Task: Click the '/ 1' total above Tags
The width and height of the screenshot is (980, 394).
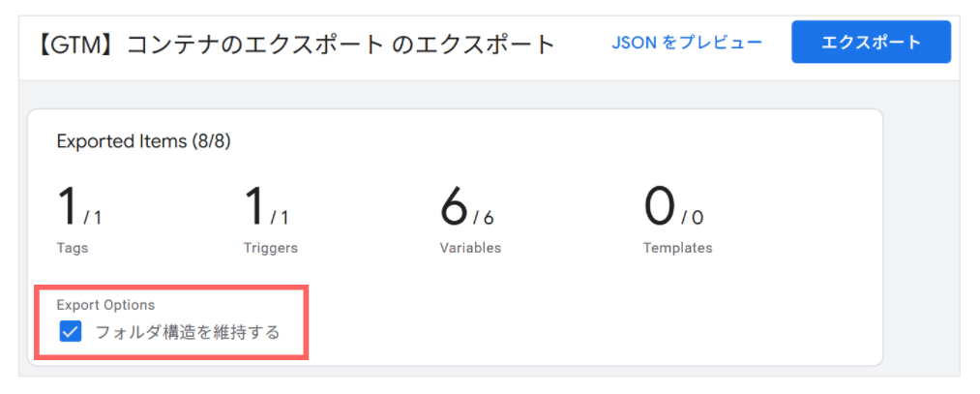Action: 92,218
